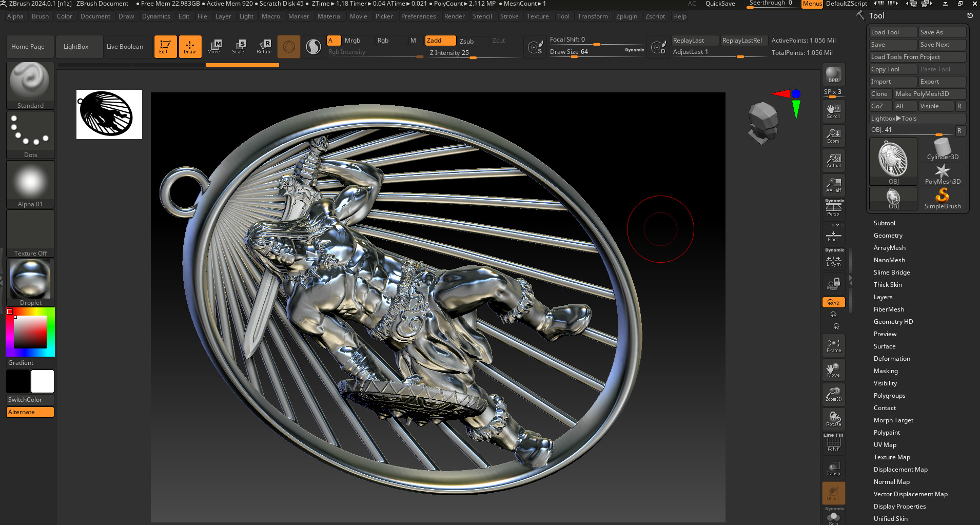Click the Zoom3D icon
Screen dimensions: 980x525
(x=833, y=394)
